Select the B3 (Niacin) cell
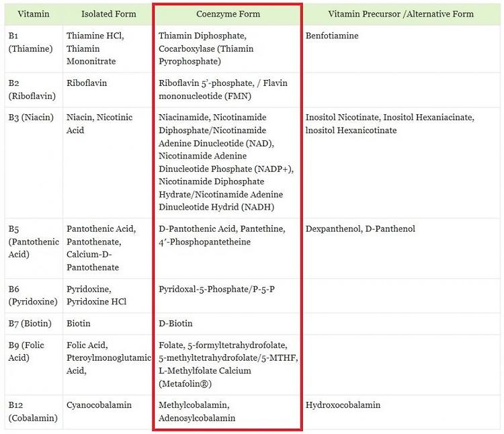Viewport: 504px width, 434px height. point(34,163)
